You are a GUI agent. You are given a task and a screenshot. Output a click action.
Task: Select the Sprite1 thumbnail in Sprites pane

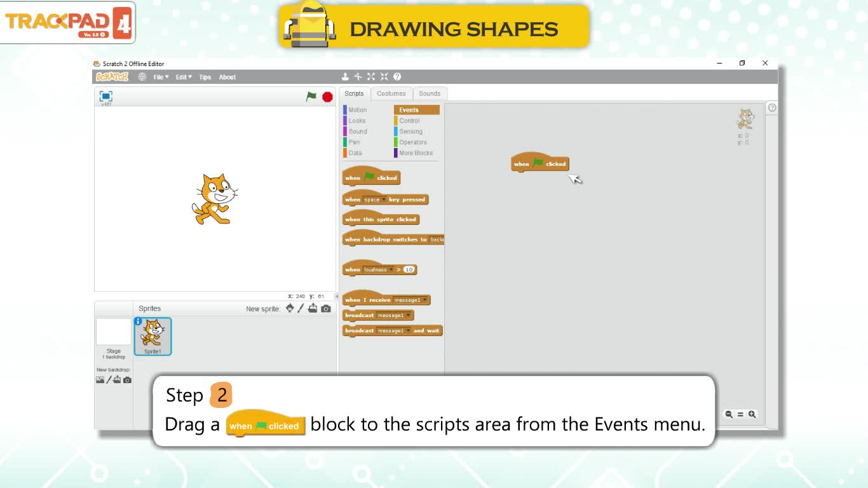point(153,336)
